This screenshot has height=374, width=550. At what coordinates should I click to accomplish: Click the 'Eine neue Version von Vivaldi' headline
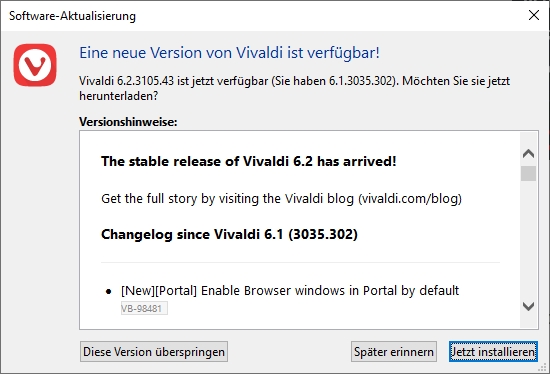[229, 53]
